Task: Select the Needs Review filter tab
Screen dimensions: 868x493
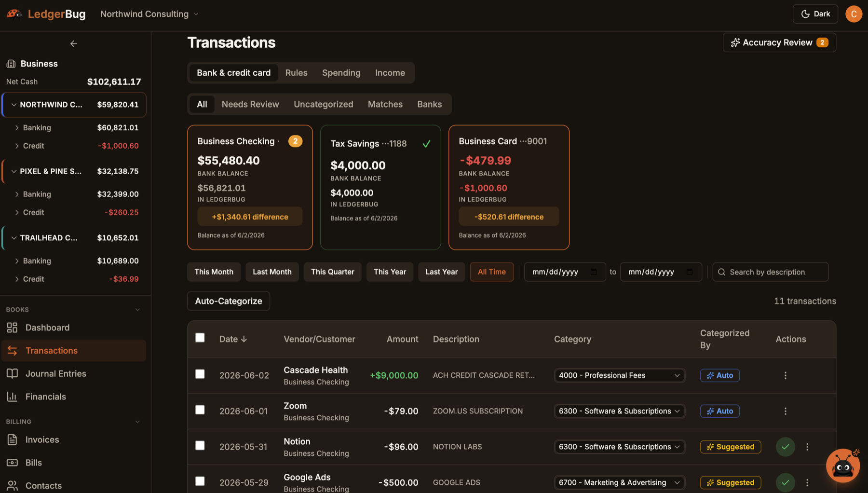Action: click(250, 104)
